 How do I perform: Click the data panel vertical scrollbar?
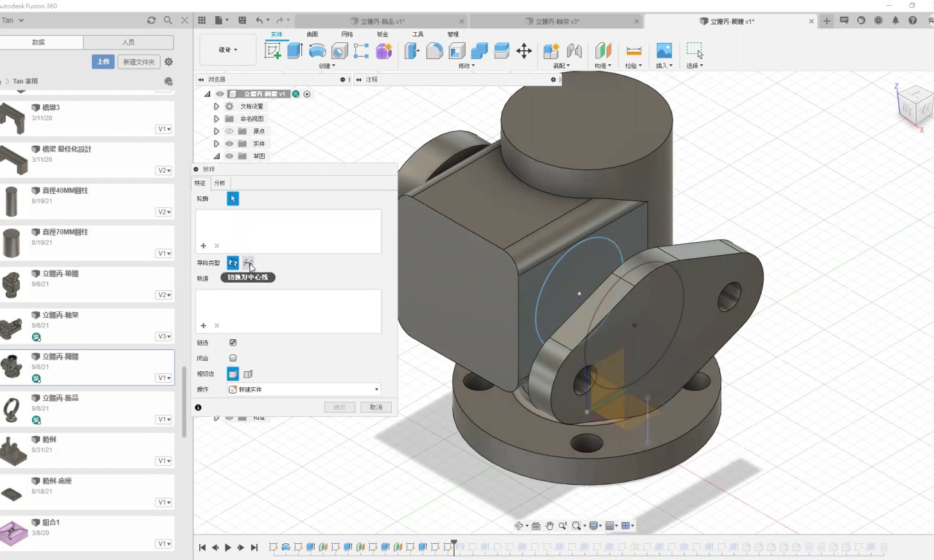coord(184,401)
